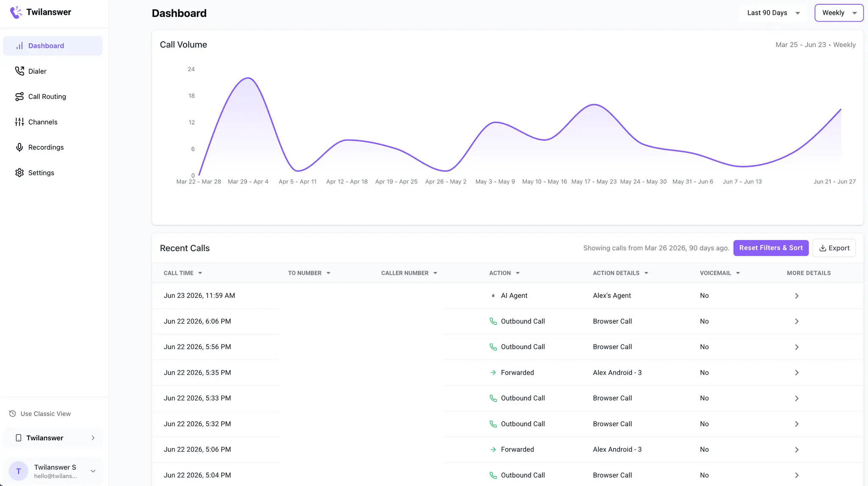Click "Mar 25 - Jun 23 • Weekly" chart caption
The width and height of the screenshot is (868, 486).
[x=815, y=45]
